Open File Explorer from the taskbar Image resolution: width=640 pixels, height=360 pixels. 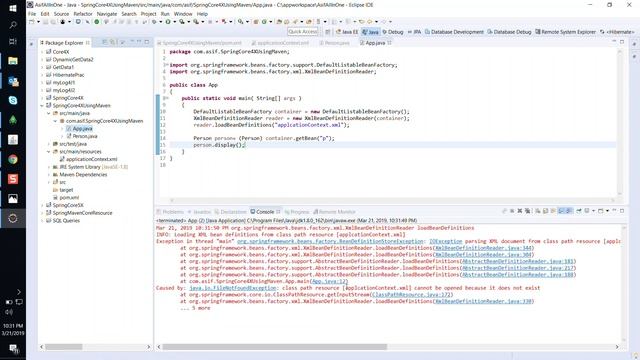(13, 61)
